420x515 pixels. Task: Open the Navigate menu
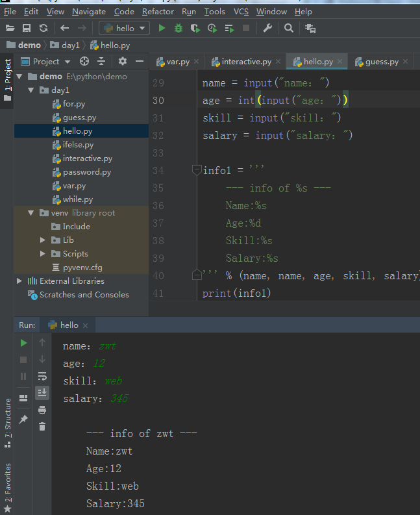89,12
